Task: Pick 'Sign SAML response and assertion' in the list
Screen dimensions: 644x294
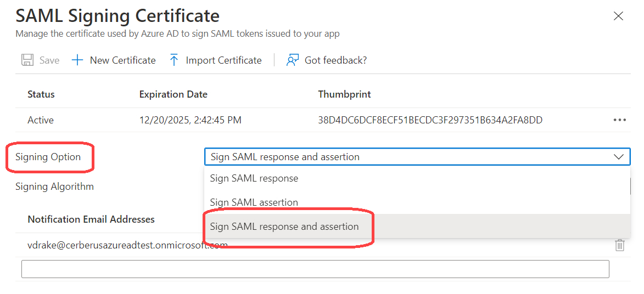Action: tap(284, 227)
